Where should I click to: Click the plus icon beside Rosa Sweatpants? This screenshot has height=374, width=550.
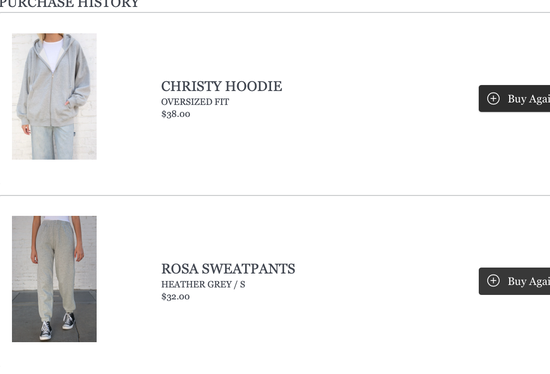point(493,281)
